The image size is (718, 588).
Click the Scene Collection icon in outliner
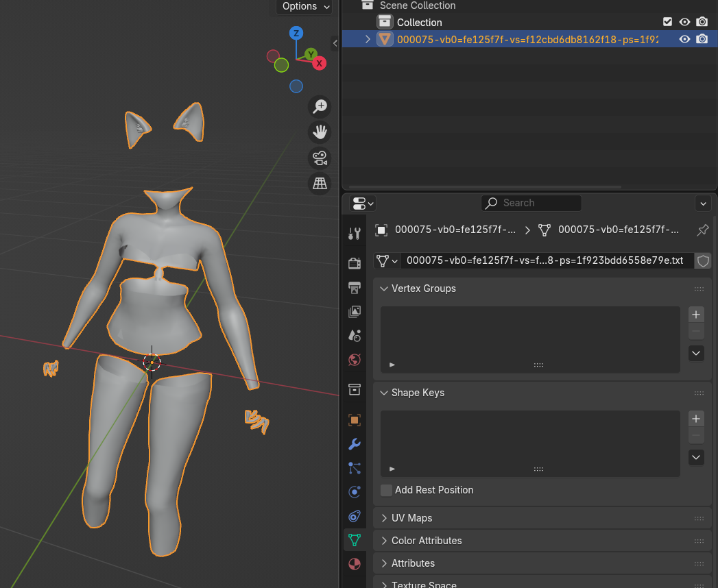(368, 5)
